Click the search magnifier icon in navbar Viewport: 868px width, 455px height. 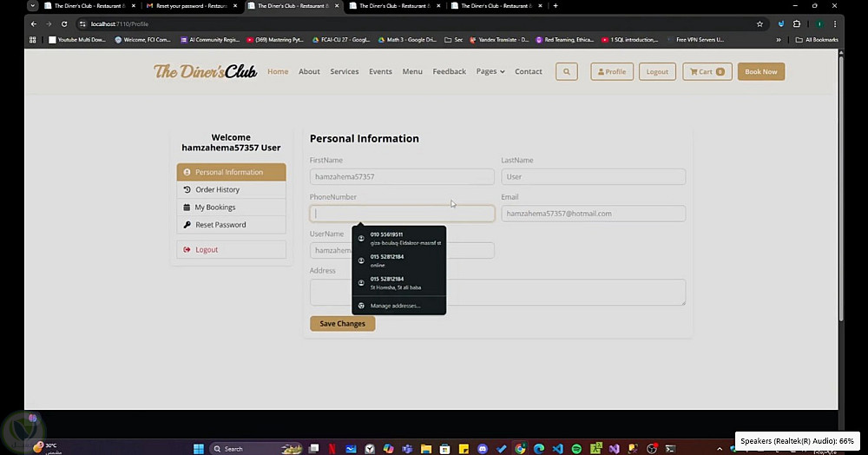click(x=566, y=71)
